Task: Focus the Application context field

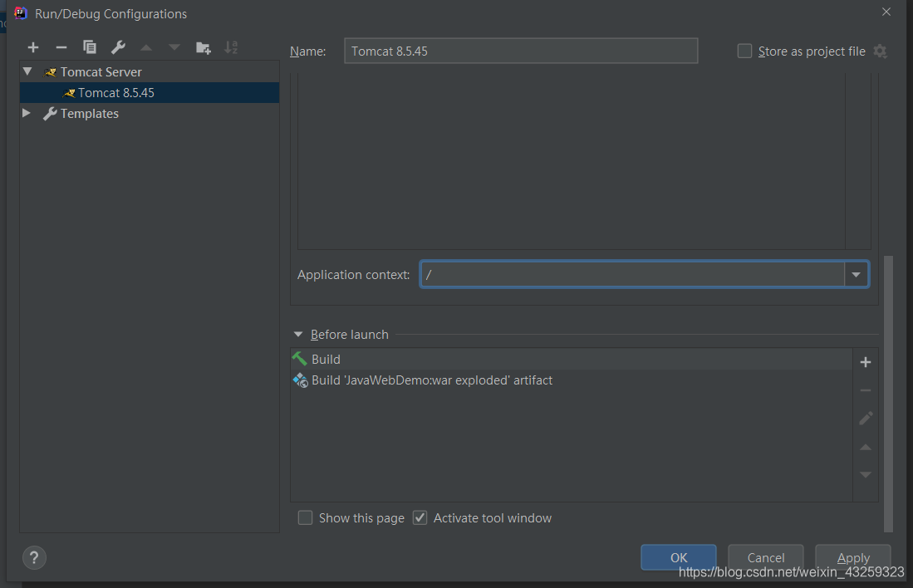Action: tap(632, 274)
